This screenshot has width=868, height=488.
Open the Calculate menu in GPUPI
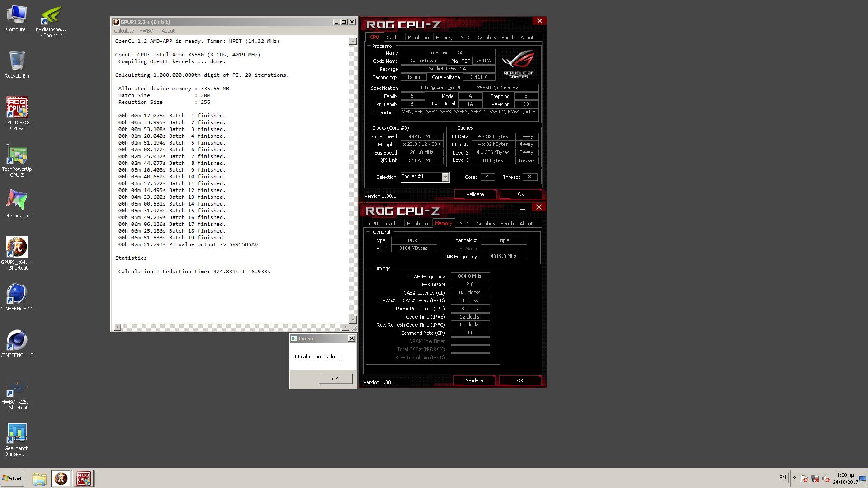pos(124,31)
